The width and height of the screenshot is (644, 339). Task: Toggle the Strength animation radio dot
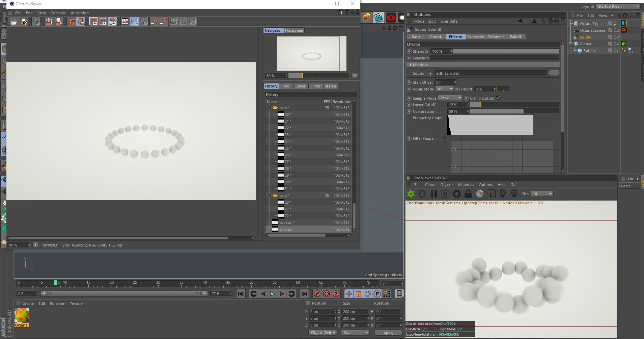click(409, 51)
